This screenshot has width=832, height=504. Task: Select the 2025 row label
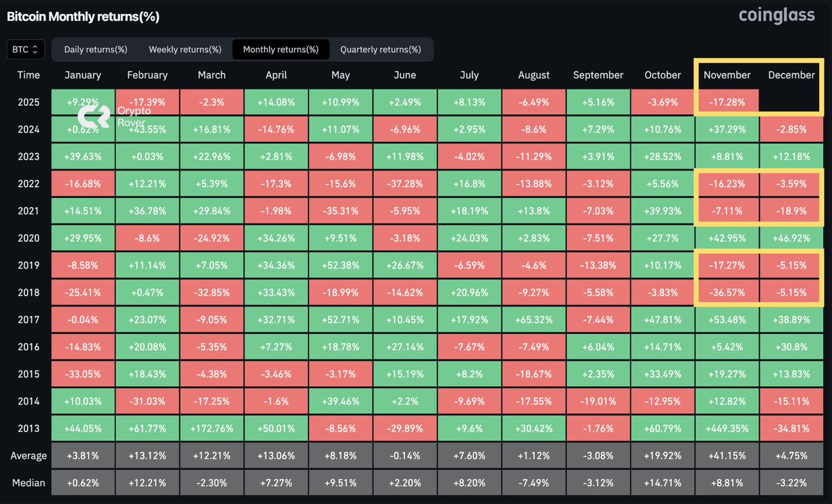(28, 102)
